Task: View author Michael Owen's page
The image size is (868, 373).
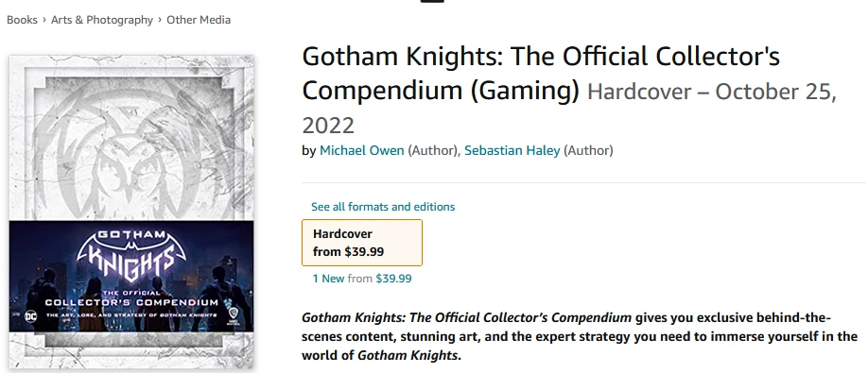Action: pyautogui.click(x=362, y=150)
